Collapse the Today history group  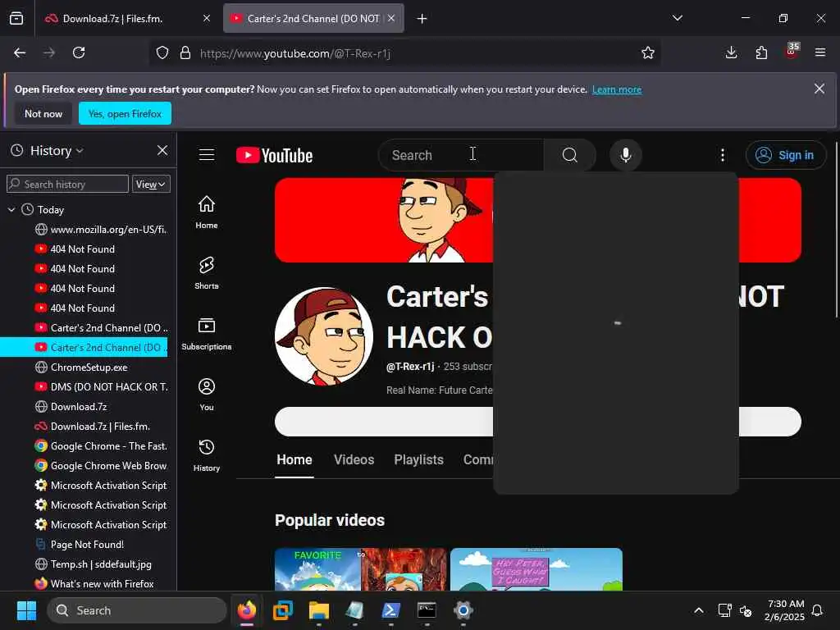[11, 209]
